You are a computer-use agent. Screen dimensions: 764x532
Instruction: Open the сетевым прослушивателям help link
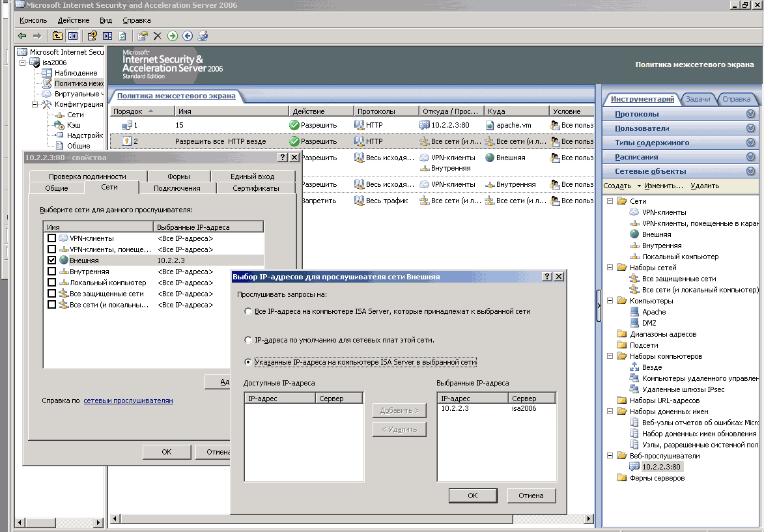128,400
